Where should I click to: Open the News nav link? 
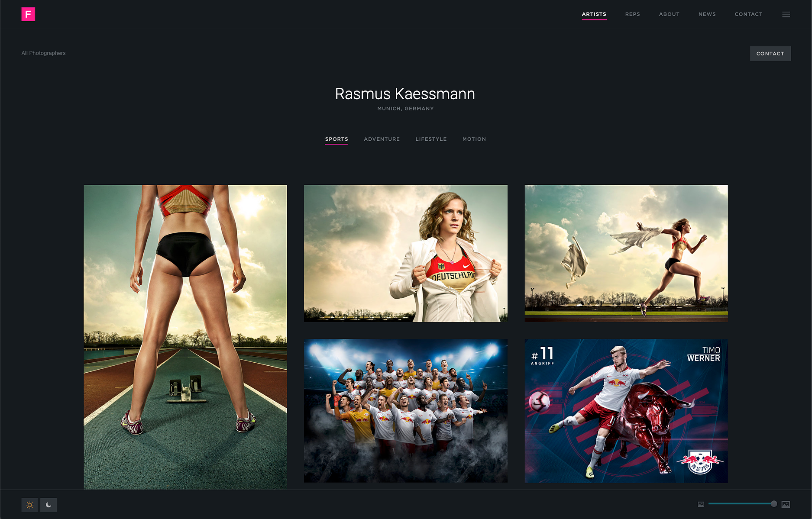707,14
